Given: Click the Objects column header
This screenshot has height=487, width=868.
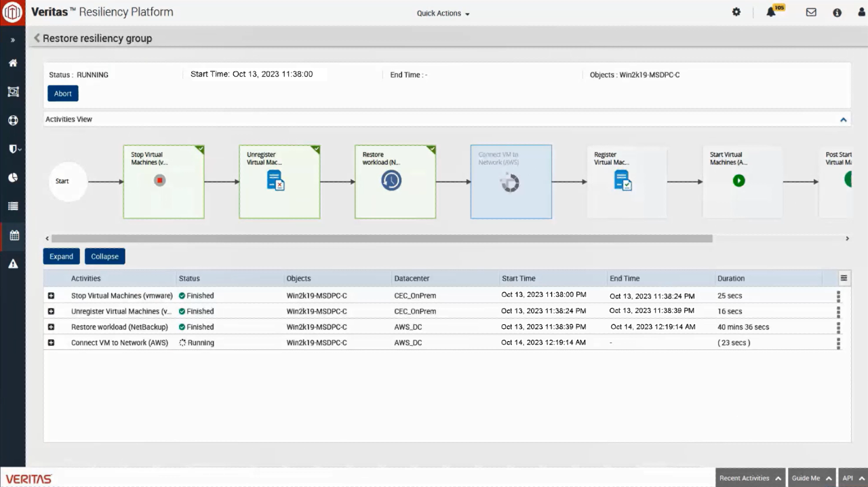Looking at the screenshot, I should 298,278.
